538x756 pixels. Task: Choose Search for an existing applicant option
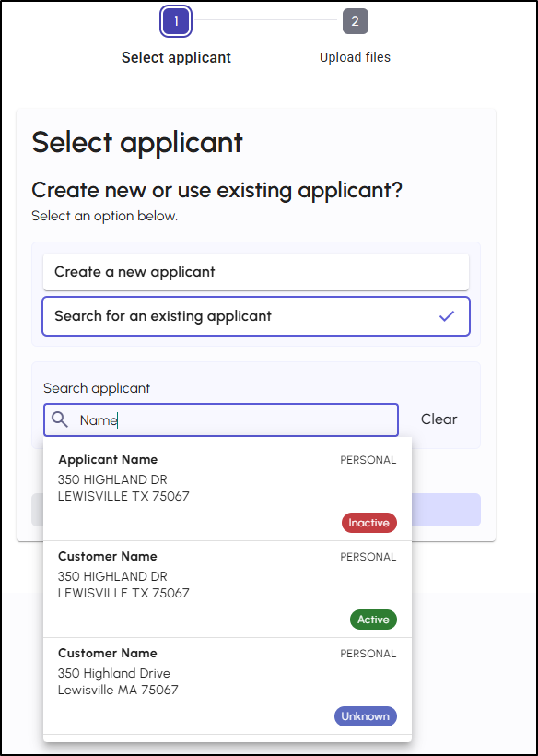pyautogui.click(x=256, y=316)
